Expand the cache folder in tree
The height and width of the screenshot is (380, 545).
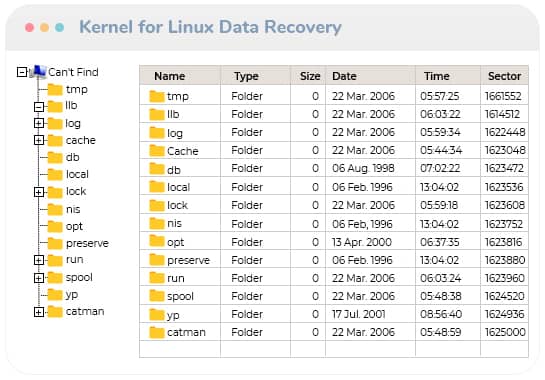[x=39, y=140]
